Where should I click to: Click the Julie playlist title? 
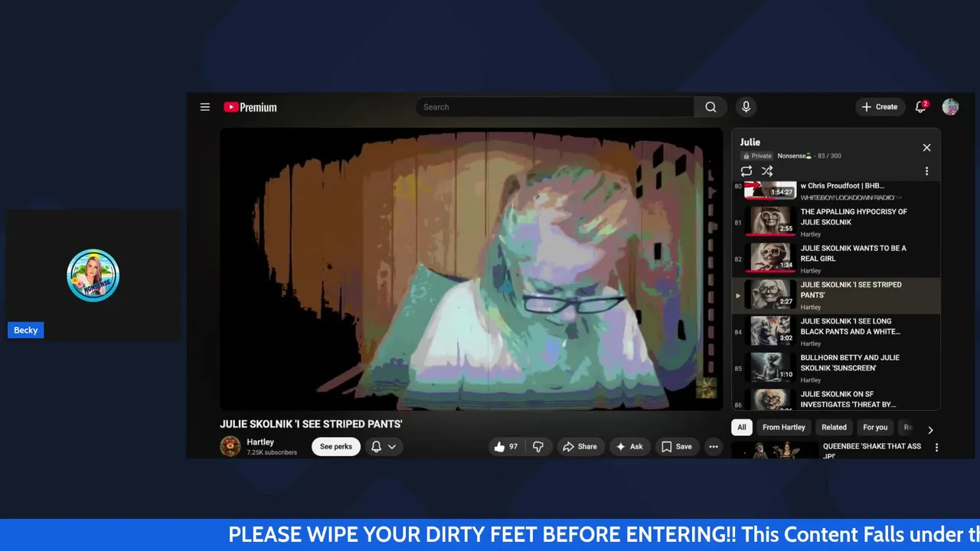pyautogui.click(x=750, y=142)
